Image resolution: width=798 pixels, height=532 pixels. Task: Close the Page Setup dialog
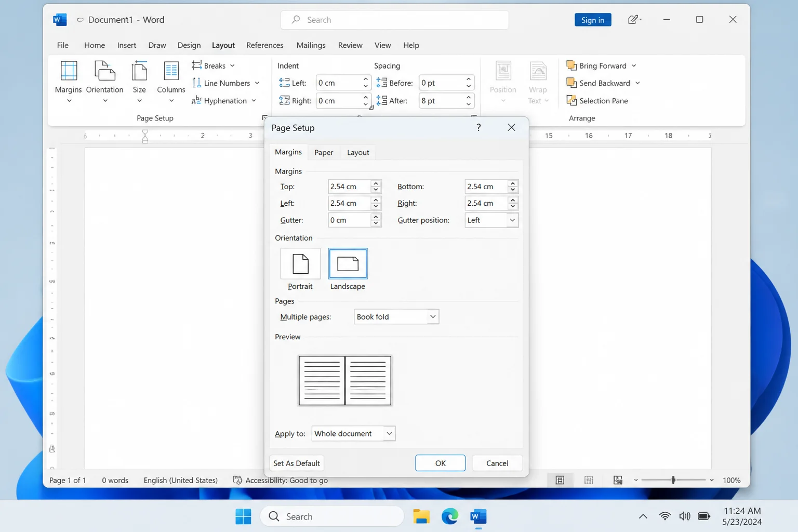pyautogui.click(x=511, y=127)
